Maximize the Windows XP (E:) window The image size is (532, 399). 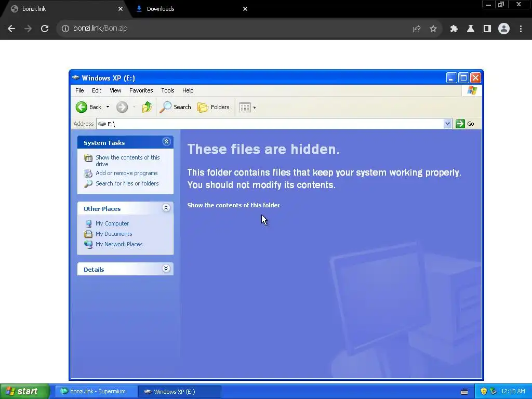pos(463,78)
